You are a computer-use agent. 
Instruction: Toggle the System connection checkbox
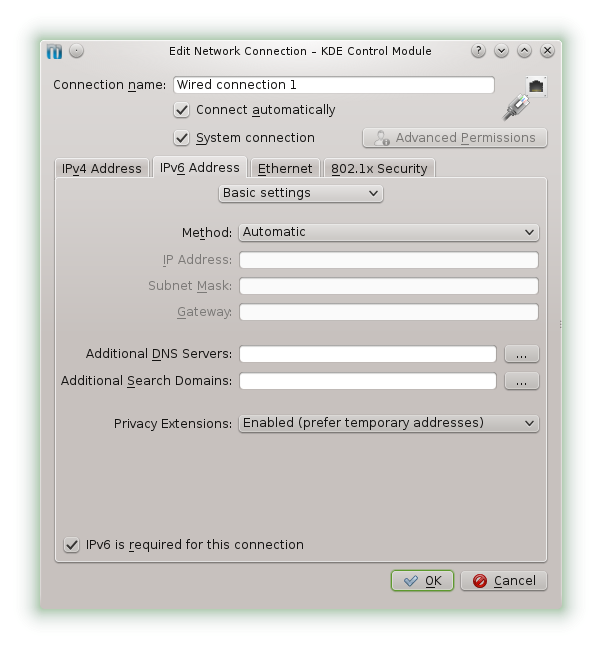pyautogui.click(x=181, y=138)
